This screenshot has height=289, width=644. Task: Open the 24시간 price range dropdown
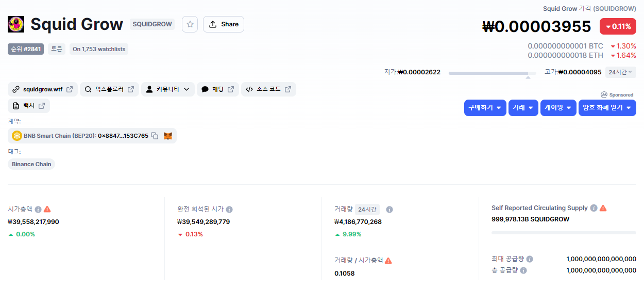pos(620,72)
